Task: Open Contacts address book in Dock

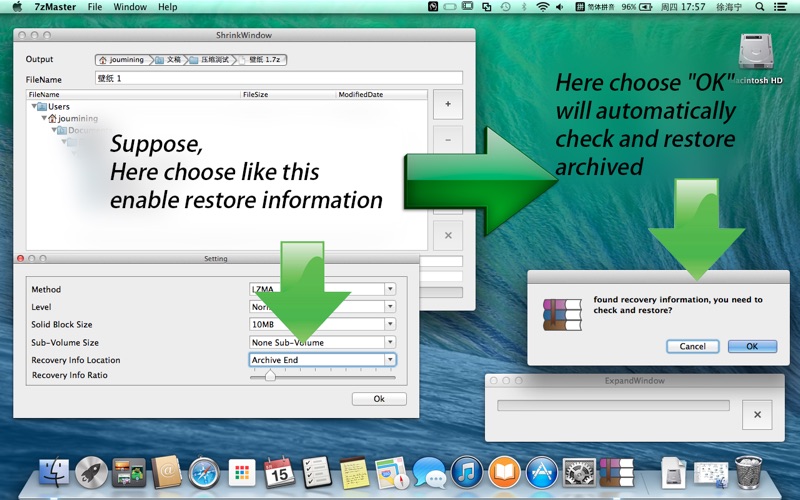Action: (166, 472)
